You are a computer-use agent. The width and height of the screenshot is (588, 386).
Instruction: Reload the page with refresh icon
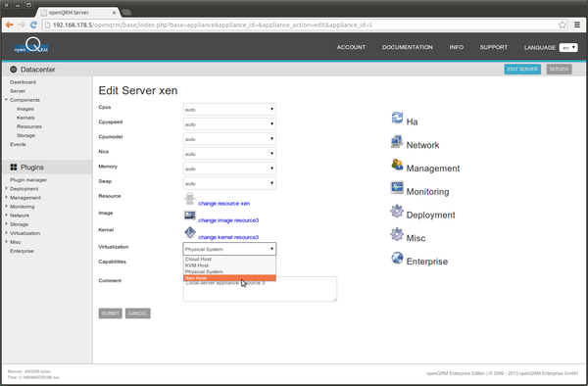point(33,24)
